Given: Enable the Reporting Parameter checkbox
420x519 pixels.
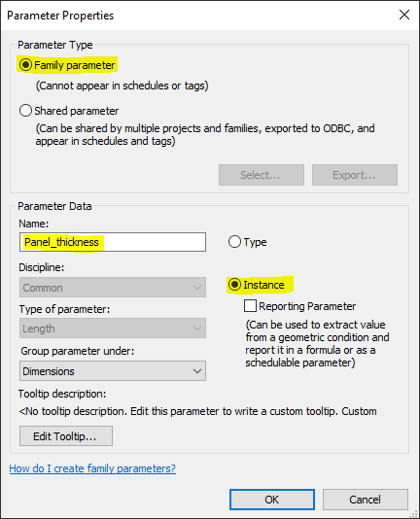Looking at the screenshot, I should 250,306.
